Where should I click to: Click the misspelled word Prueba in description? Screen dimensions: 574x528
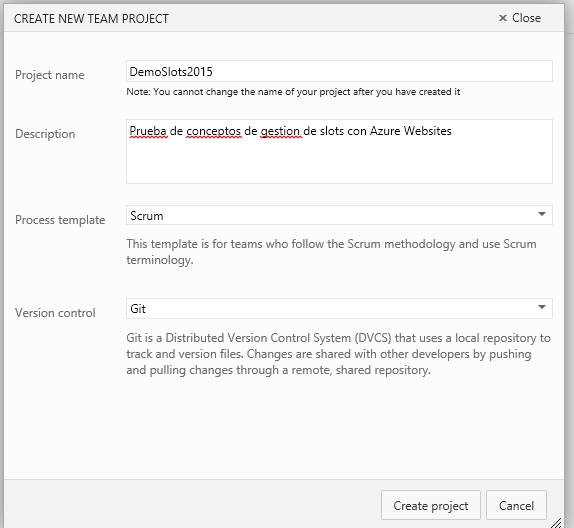pos(149,131)
